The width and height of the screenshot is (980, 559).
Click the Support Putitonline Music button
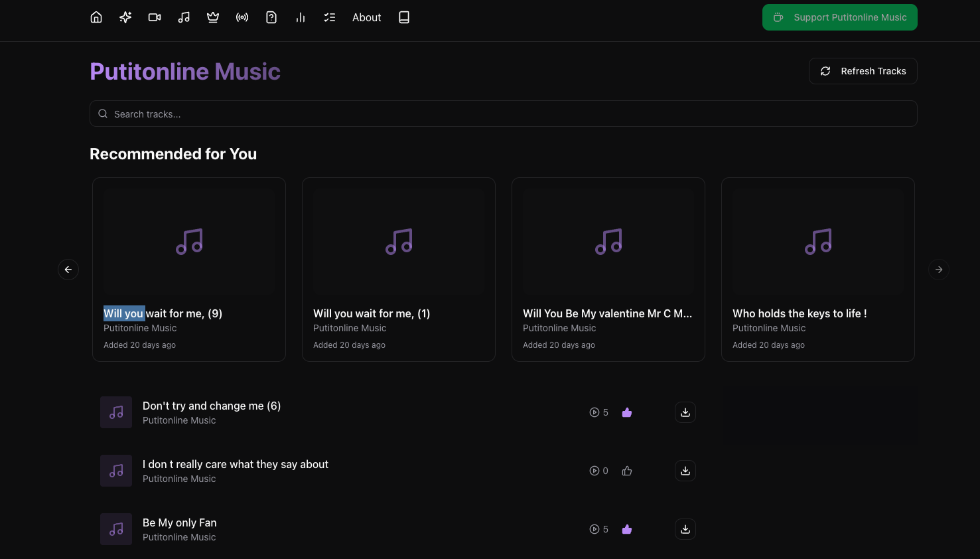pos(840,17)
